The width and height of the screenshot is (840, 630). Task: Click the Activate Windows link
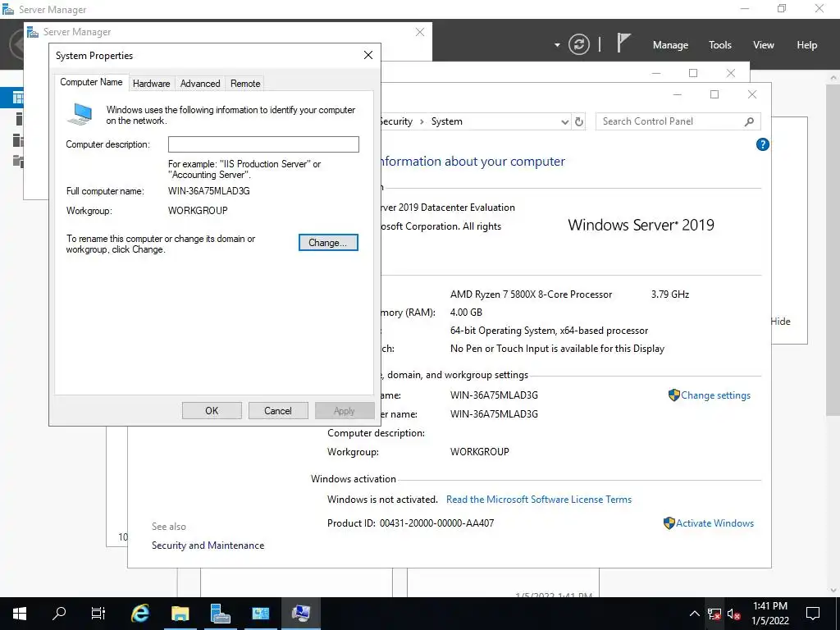[714, 523]
